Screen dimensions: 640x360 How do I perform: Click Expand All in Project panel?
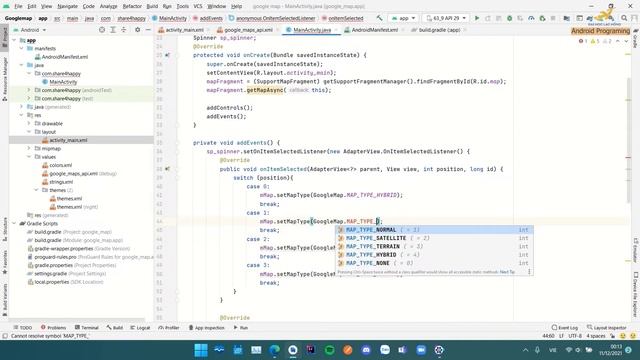[113, 30]
